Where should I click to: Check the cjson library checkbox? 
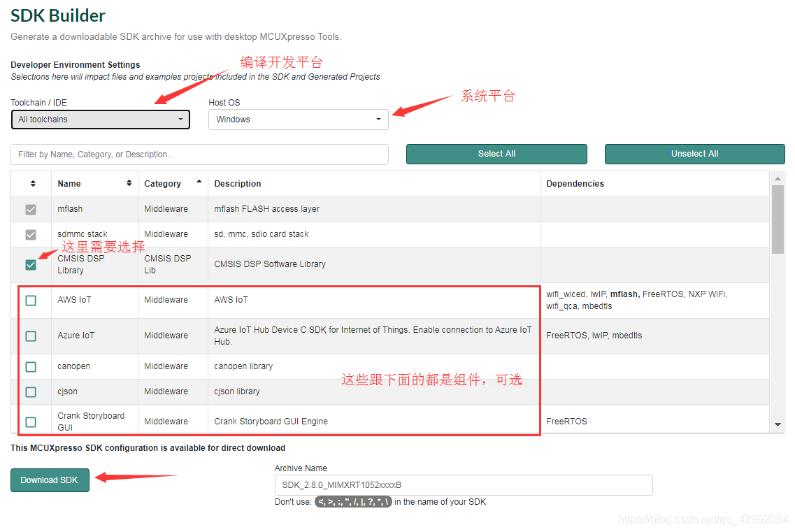coord(31,391)
